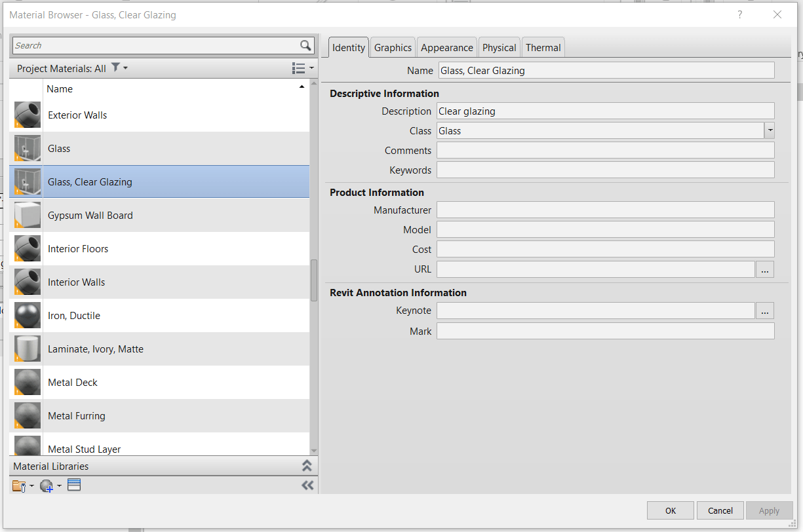Browse for a URL with the ellipsis button

pyautogui.click(x=765, y=269)
